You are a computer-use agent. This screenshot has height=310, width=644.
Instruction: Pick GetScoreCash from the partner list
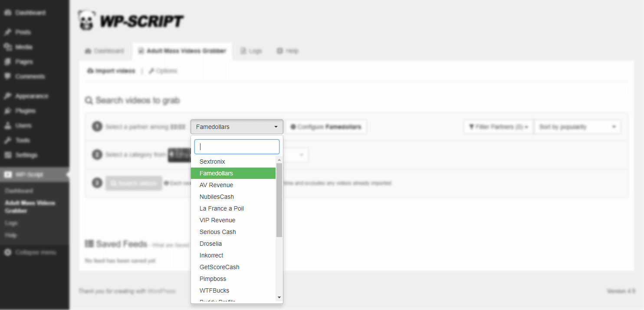(x=233, y=267)
